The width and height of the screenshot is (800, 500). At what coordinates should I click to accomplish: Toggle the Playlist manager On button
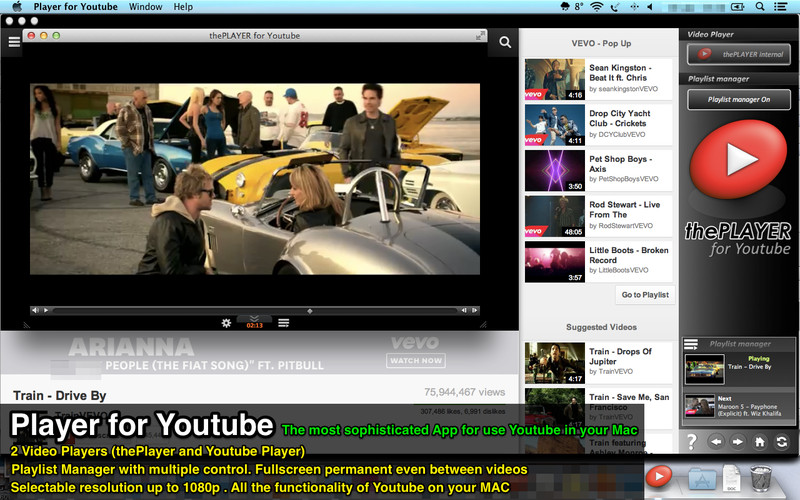pos(739,99)
